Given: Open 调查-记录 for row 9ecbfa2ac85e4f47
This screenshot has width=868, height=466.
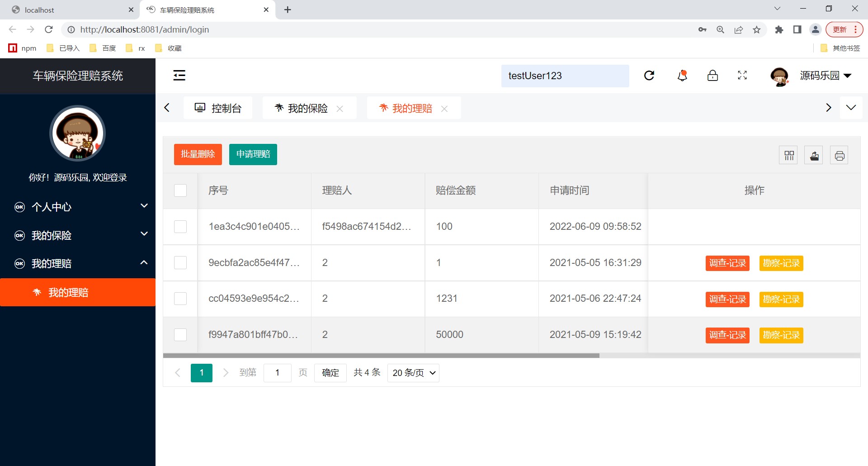Looking at the screenshot, I should click(x=727, y=263).
